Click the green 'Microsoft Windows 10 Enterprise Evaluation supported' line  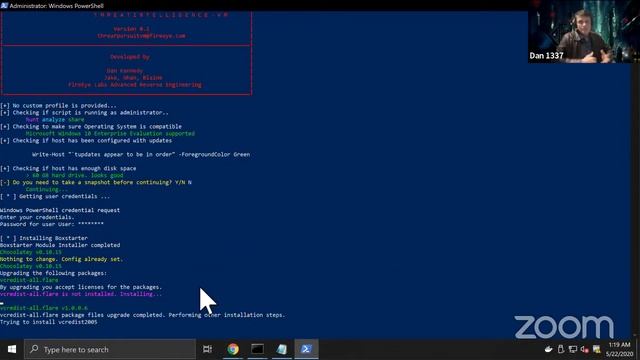click(110, 133)
